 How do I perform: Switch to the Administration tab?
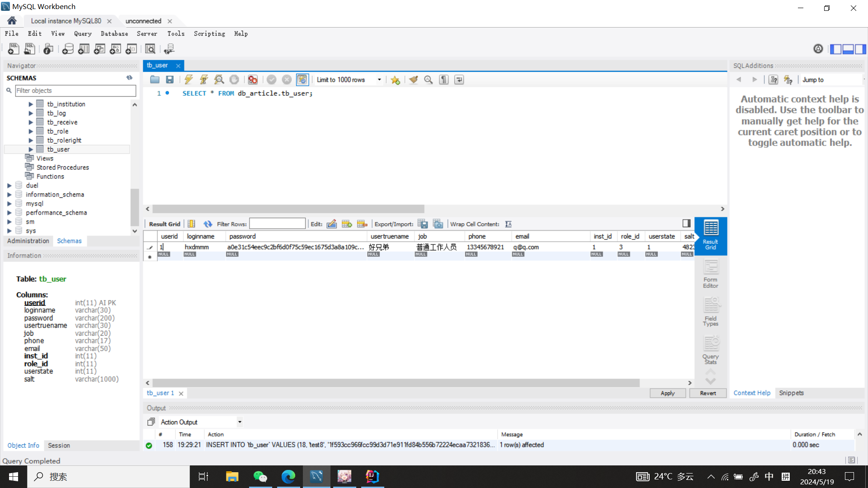tap(28, 241)
